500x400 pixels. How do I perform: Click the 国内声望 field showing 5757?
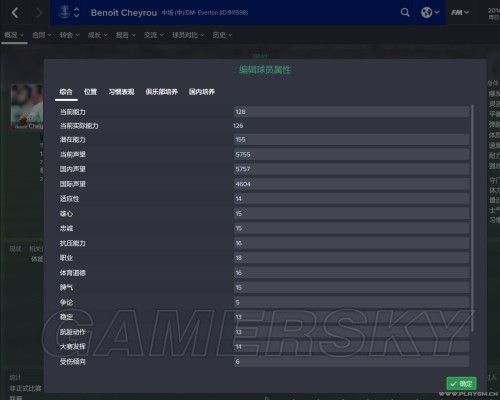point(351,169)
